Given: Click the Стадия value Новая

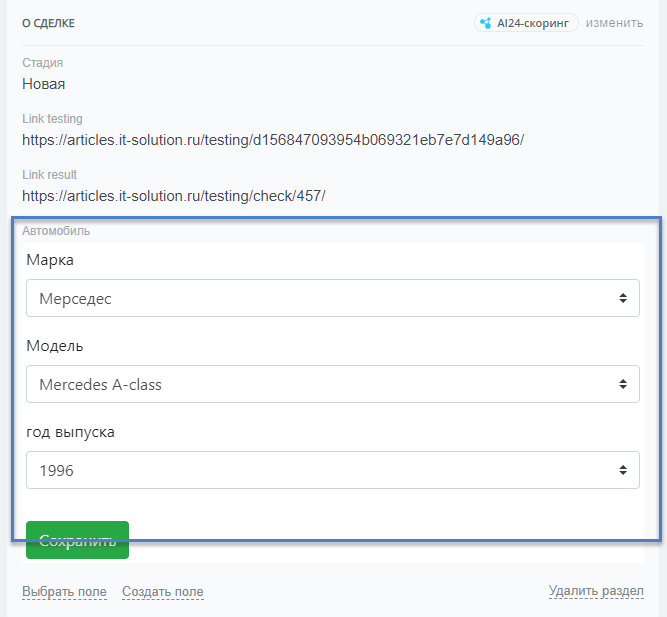Looking at the screenshot, I should [44, 84].
